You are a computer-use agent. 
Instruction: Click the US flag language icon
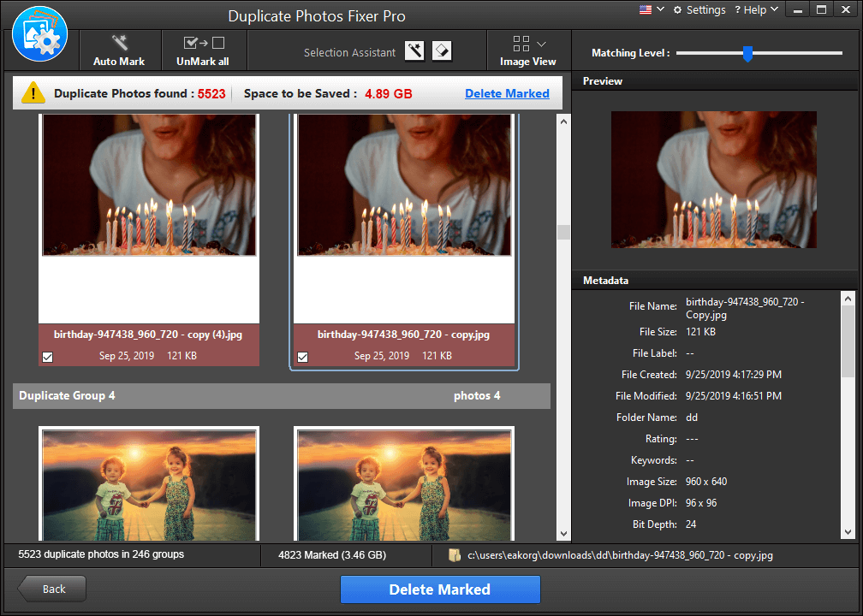[645, 9]
